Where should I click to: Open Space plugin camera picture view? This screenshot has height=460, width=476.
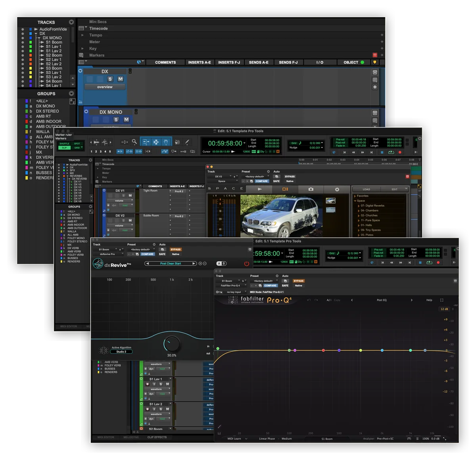311,189
